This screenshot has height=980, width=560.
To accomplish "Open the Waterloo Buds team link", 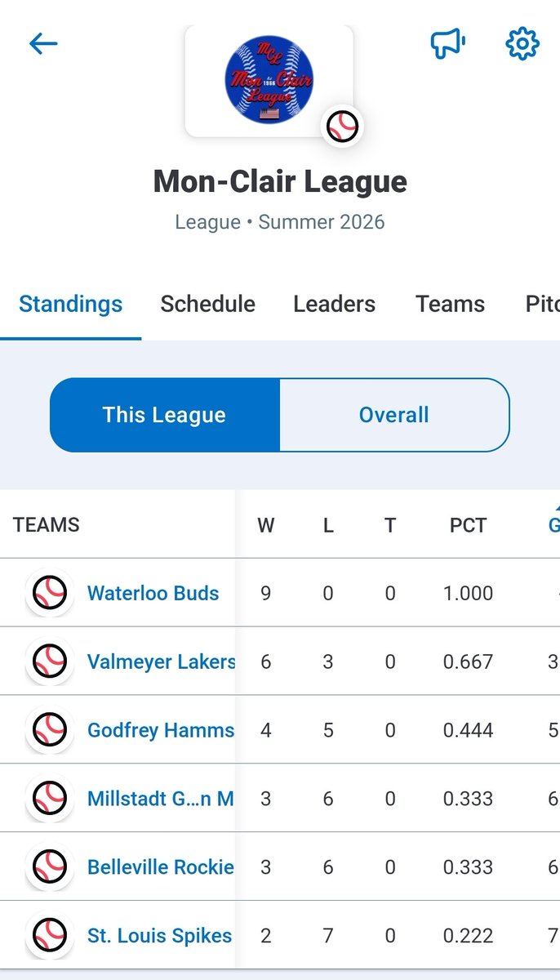I will 153,593.
